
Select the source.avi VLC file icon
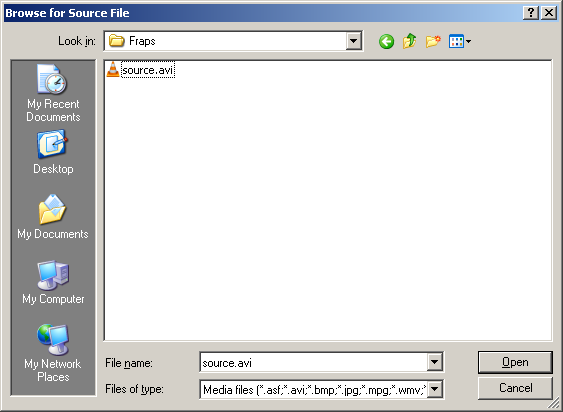pos(113,69)
